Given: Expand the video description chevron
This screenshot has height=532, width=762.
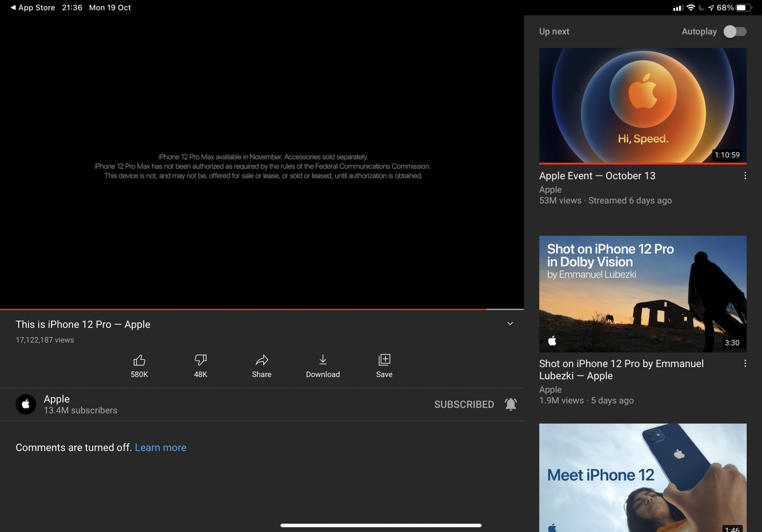Looking at the screenshot, I should [510, 324].
